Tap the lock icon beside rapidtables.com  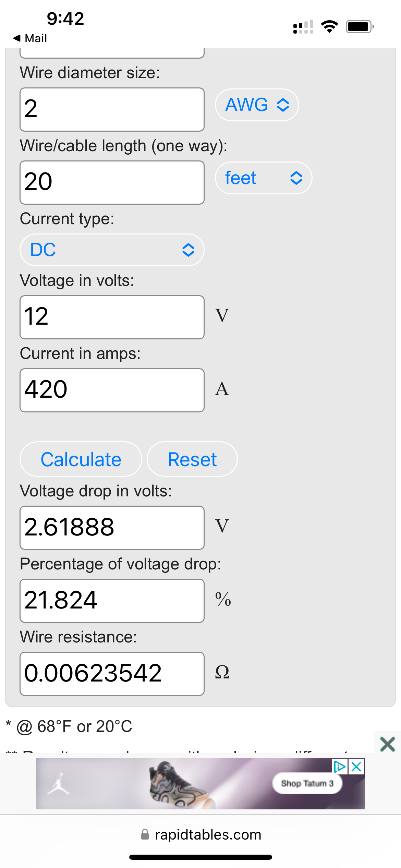pos(145,834)
